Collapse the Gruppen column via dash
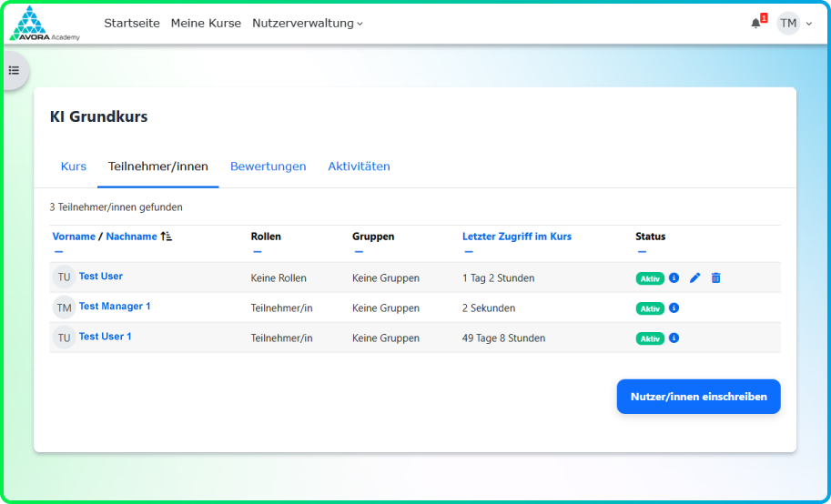 pyautogui.click(x=359, y=252)
